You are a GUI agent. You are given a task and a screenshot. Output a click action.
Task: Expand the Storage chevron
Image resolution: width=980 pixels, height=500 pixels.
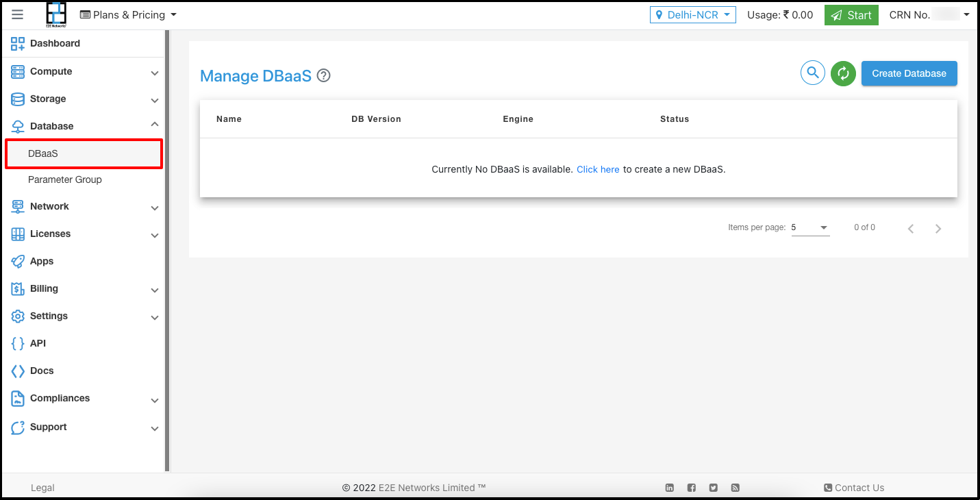pos(155,100)
